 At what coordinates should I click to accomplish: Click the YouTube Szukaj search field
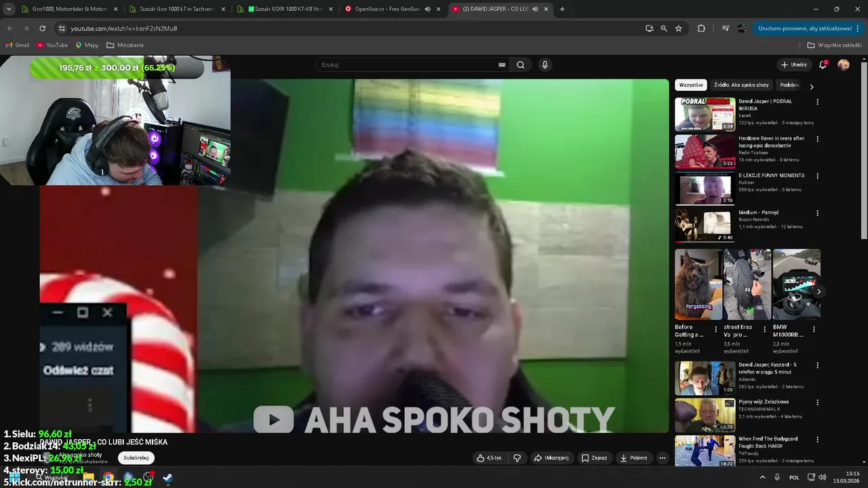tap(407, 65)
